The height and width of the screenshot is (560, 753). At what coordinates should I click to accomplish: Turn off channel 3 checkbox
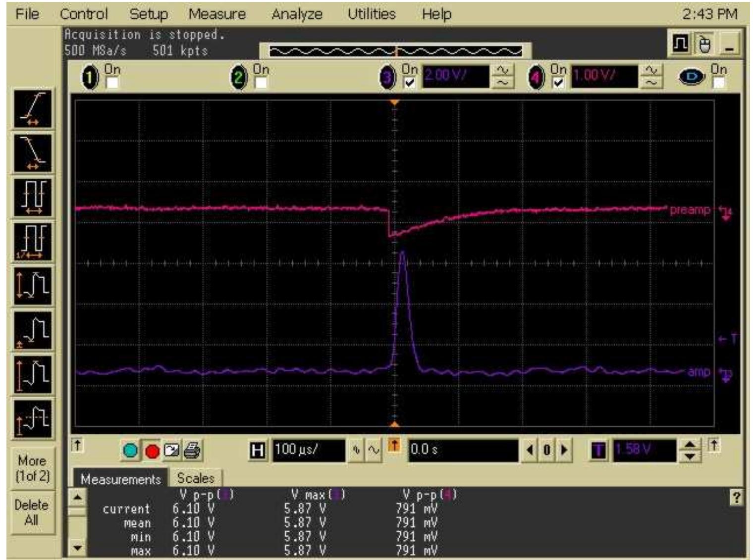click(410, 82)
